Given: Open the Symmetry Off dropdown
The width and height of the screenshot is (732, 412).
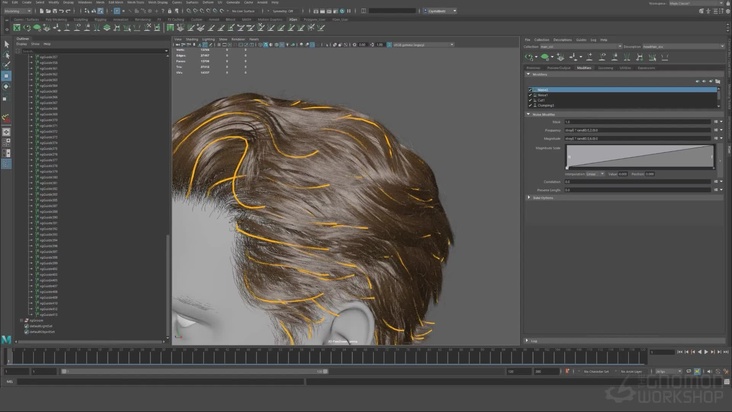Looking at the screenshot, I should tap(284, 11).
